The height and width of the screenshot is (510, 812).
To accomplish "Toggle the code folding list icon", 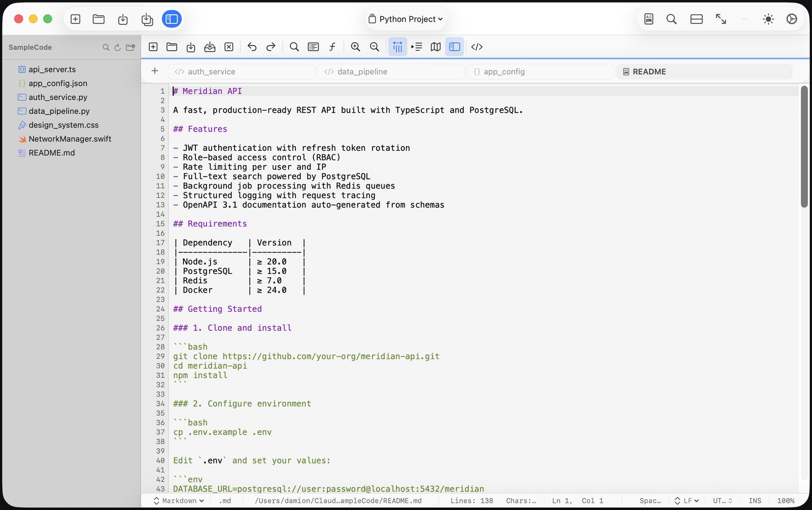I will click(417, 47).
